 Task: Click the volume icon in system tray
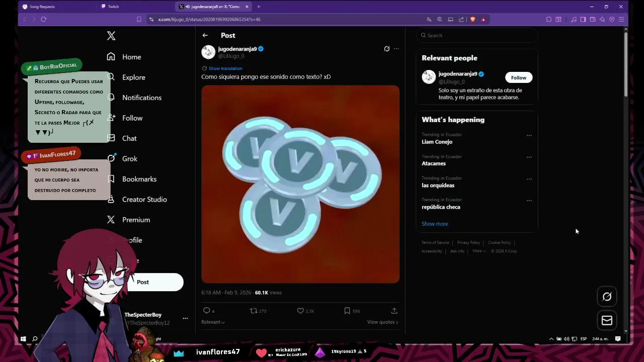(567, 339)
